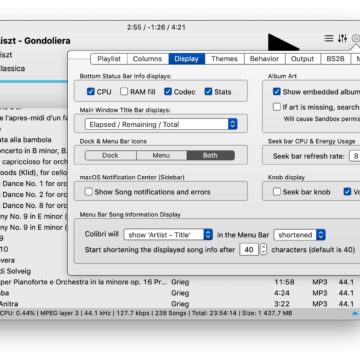Click the time display 2:55 / -1:26 / 4:21
This screenshot has height=360, width=360.
click(156, 27)
